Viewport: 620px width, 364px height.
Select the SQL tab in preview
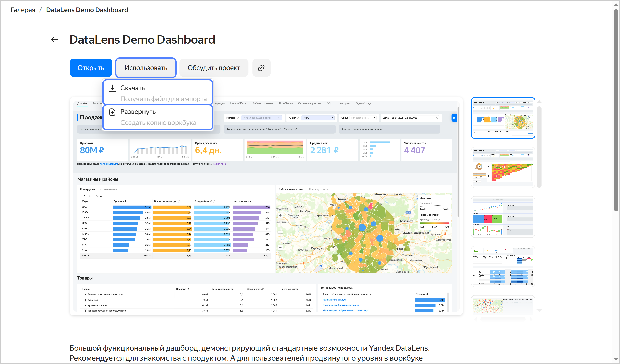pyautogui.click(x=329, y=103)
